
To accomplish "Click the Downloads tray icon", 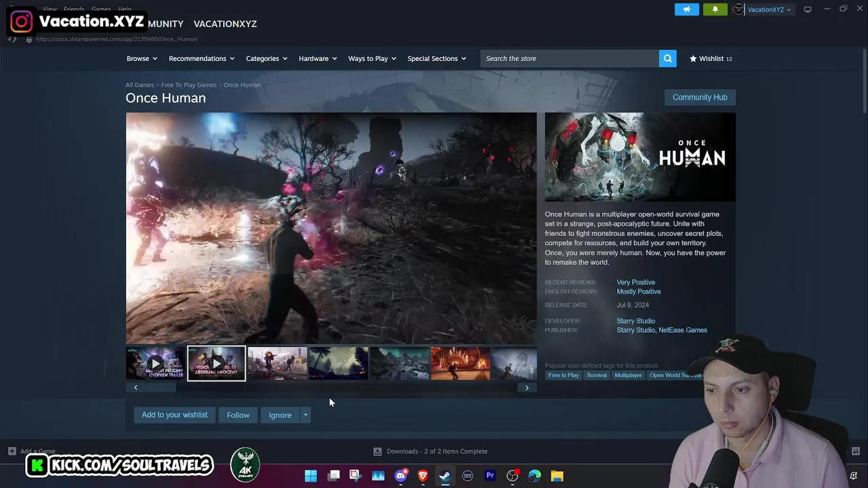I will (x=378, y=451).
